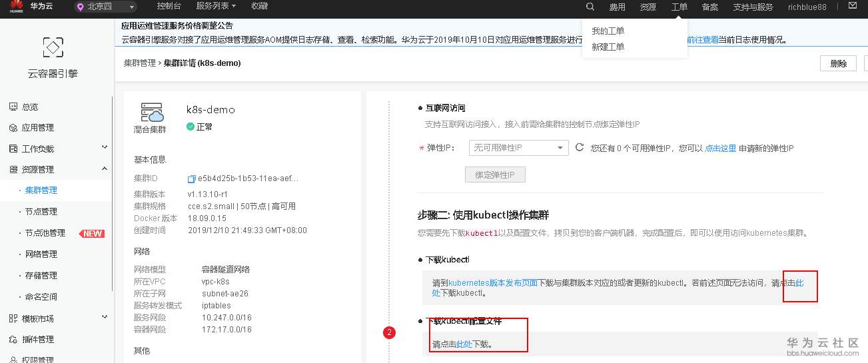The width and height of the screenshot is (868, 363).
Task: Open the 工单 menu
Action: click(x=679, y=7)
